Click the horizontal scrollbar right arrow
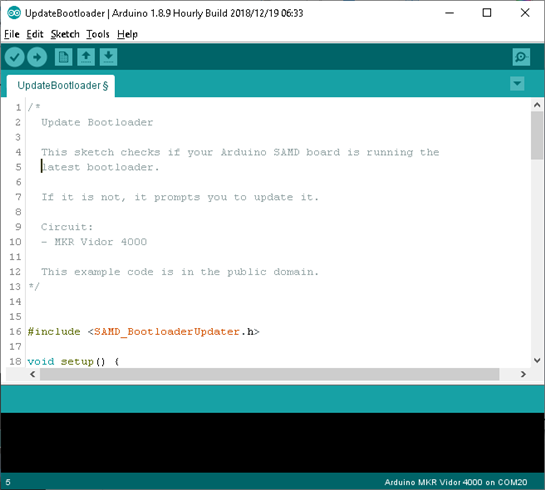This screenshot has height=490, width=545. [523, 374]
